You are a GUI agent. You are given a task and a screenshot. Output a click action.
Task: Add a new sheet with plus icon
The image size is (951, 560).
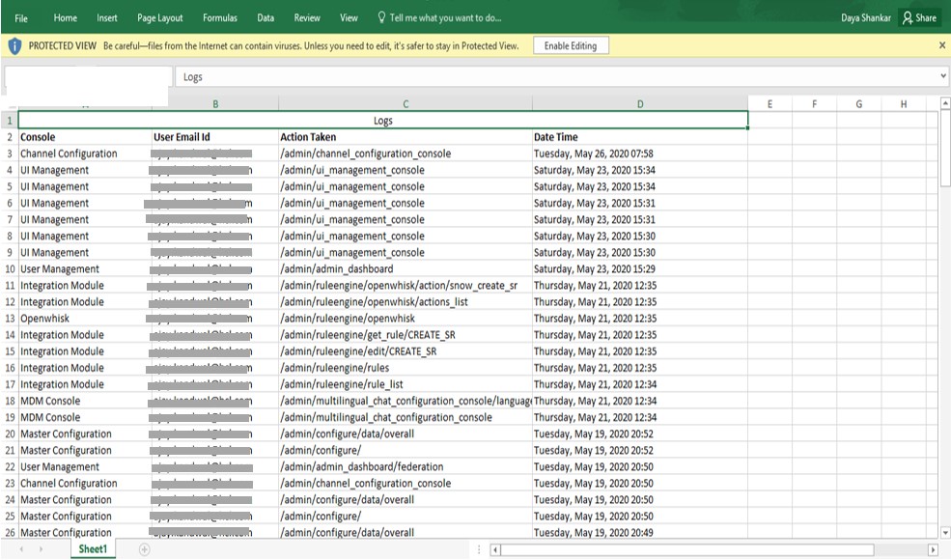(x=145, y=549)
